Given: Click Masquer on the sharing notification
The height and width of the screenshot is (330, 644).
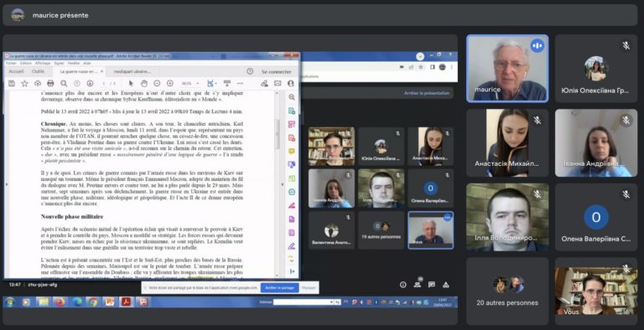Looking at the screenshot, I should pos(309,288).
